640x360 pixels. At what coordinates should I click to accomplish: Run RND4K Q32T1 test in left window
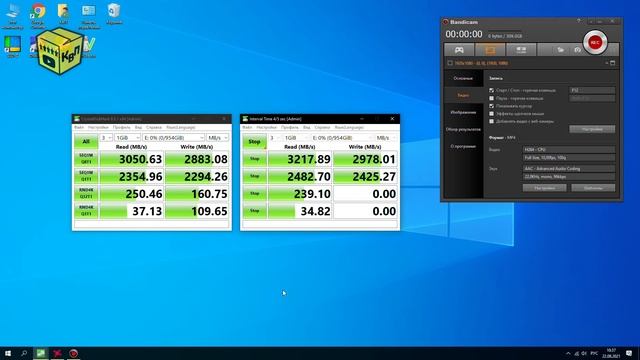coord(86,194)
